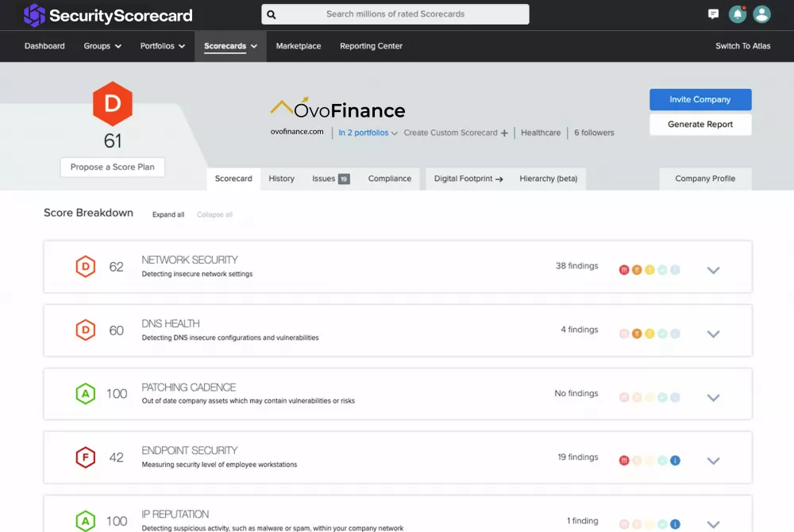Open the notifications bell
This screenshot has height=532, width=794.
pos(738,14)
